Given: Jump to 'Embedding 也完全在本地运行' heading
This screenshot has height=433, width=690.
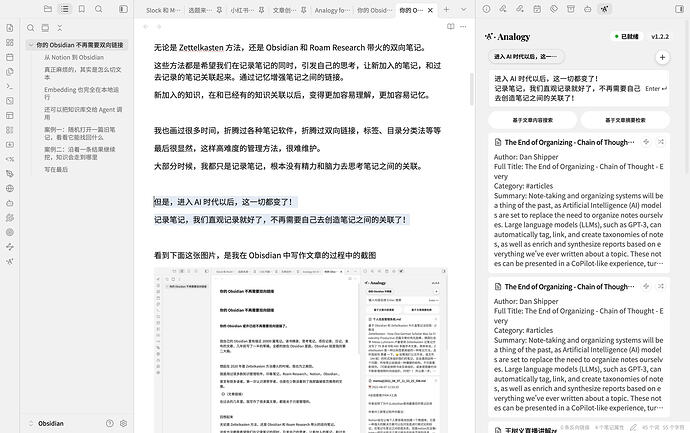Looking at the screenshot, I should (82, 93).
